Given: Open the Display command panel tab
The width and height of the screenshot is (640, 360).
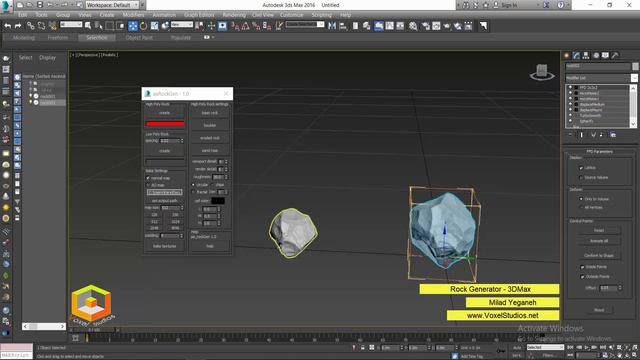Looking at the screenshot, I should (605, 56).
